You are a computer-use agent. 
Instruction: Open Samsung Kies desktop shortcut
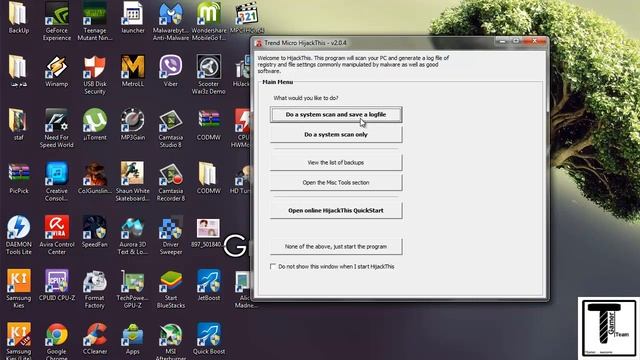click(x=18, y=289)
